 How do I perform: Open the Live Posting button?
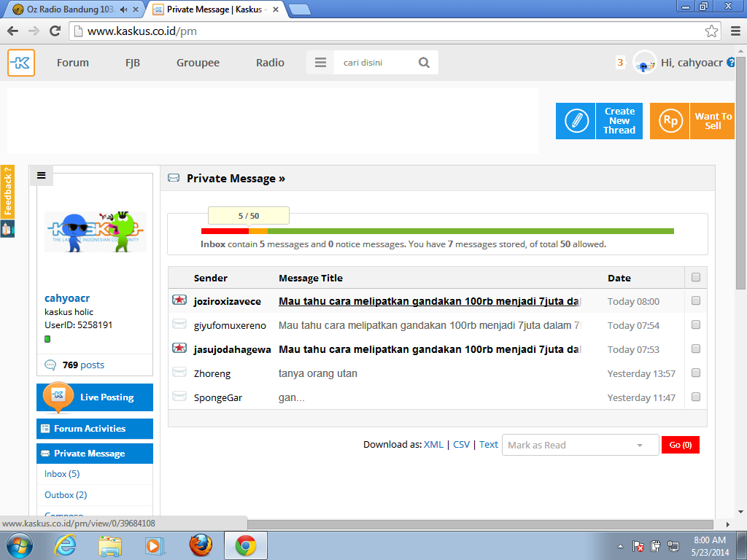click(95, 397)
